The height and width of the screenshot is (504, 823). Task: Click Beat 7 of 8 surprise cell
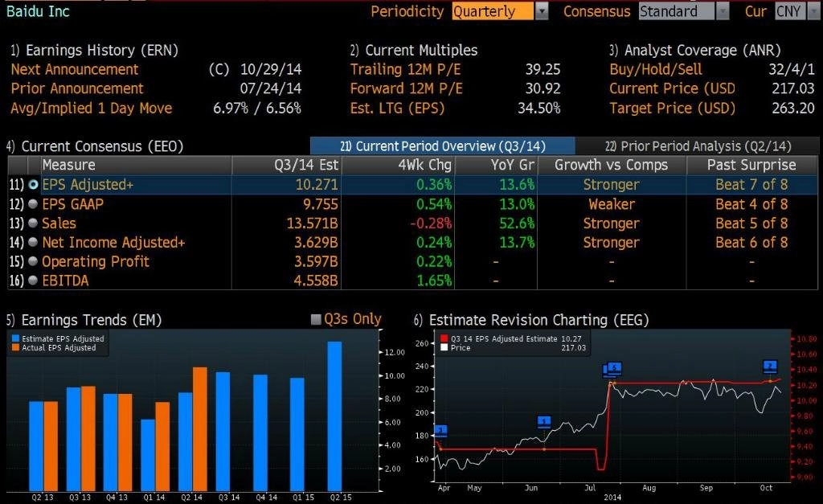pos(751,185)
